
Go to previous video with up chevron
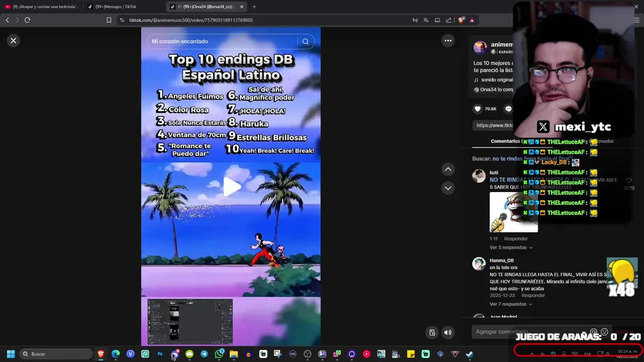click(x=448, y=169)
